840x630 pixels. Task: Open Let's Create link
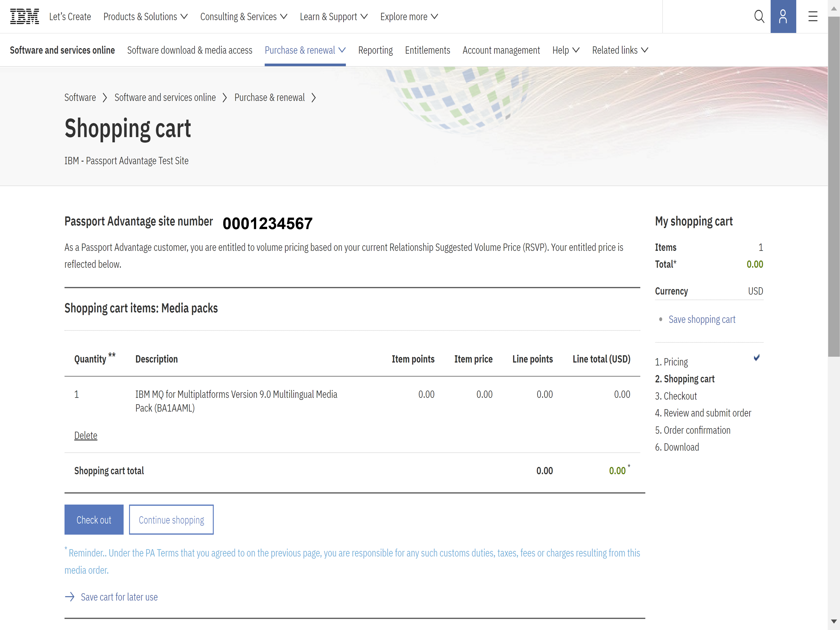point(70,17)
